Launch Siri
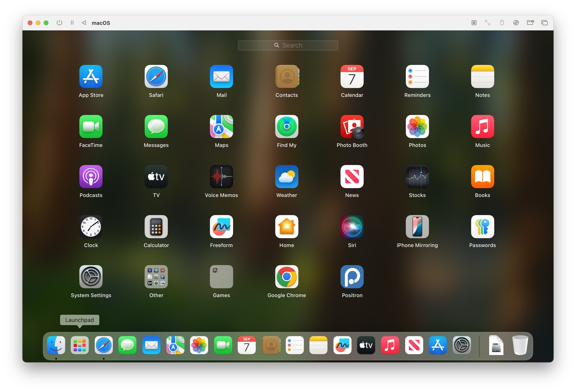This screenshot has width=576, height=392. [x=352, y=227]
